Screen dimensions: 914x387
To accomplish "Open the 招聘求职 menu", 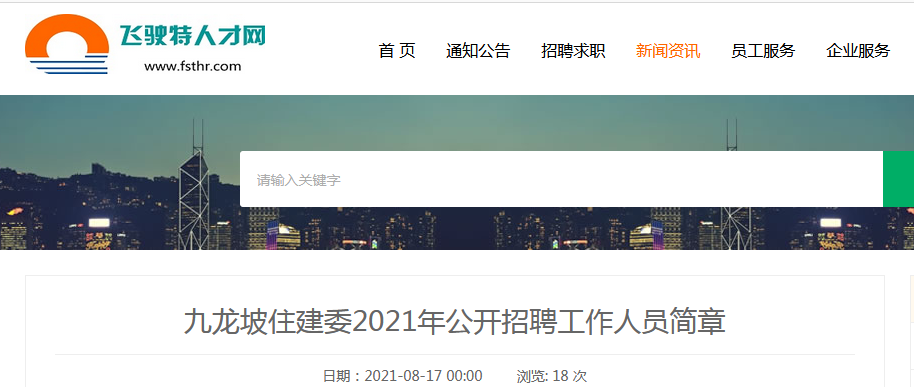I will coord(573,51).
